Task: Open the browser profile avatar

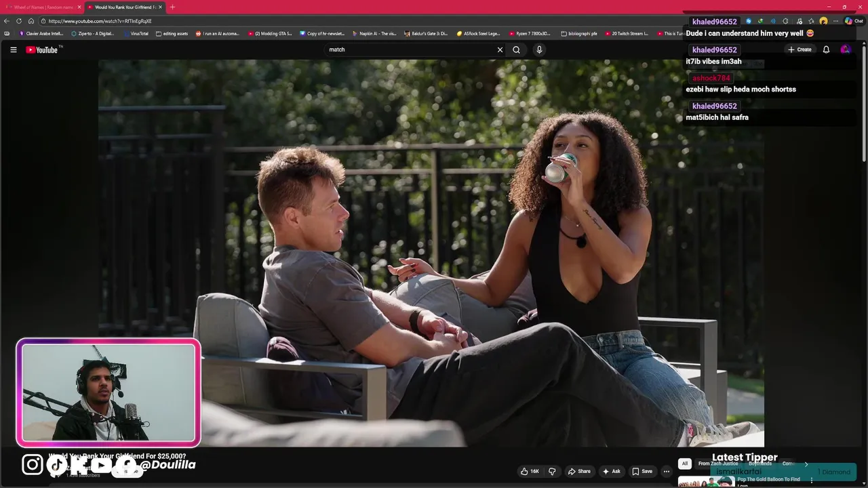Action: click(823, 21)
